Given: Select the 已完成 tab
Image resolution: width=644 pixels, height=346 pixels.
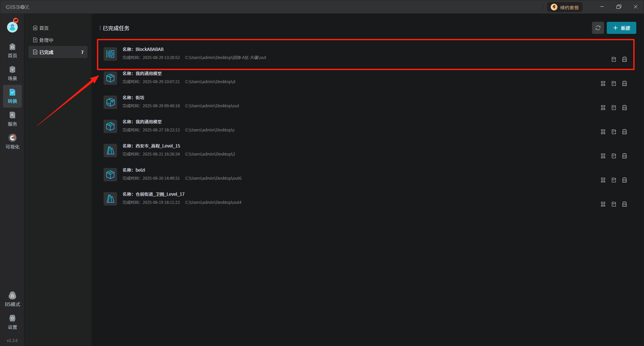Looking at the screenshot, I should 46,52.
